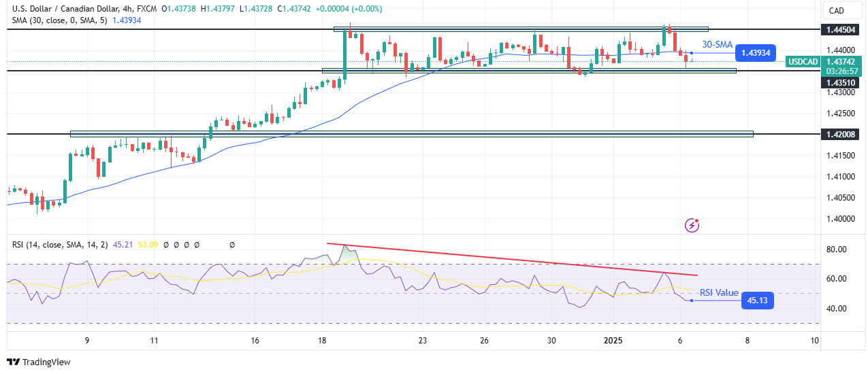Image resolution: width=868 pixels, height=374 pixels.
Task: Click the 1.42500 price axis tick
Action: pos(841,113)
